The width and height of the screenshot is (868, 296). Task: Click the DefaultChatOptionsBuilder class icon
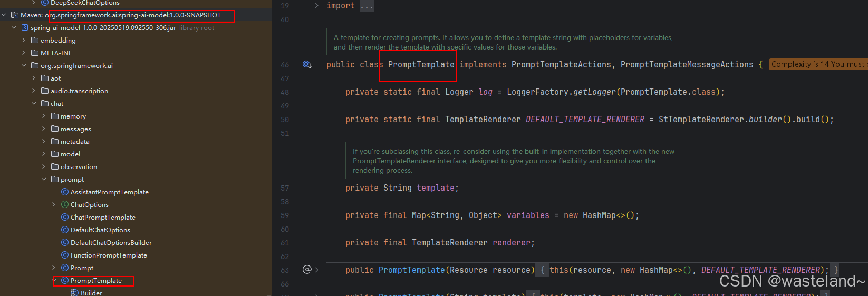pyautogui.click(x=65, y=243)
